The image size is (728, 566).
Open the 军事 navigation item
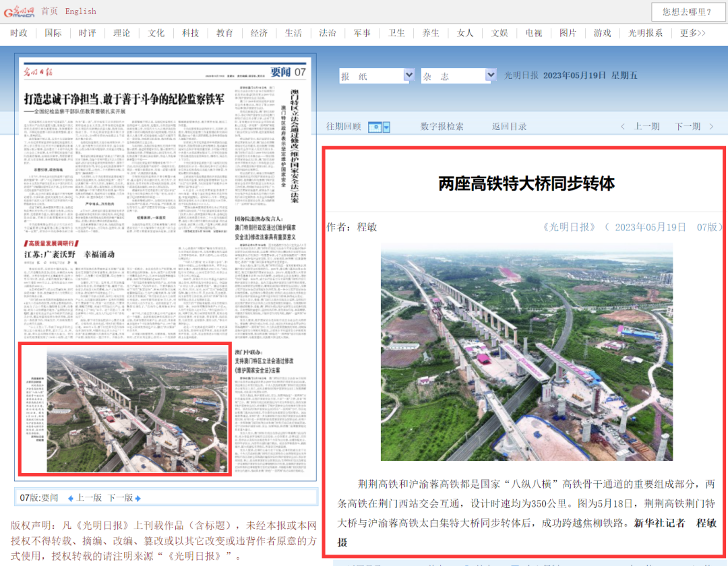pyautogui.click(x=362, y=33)
